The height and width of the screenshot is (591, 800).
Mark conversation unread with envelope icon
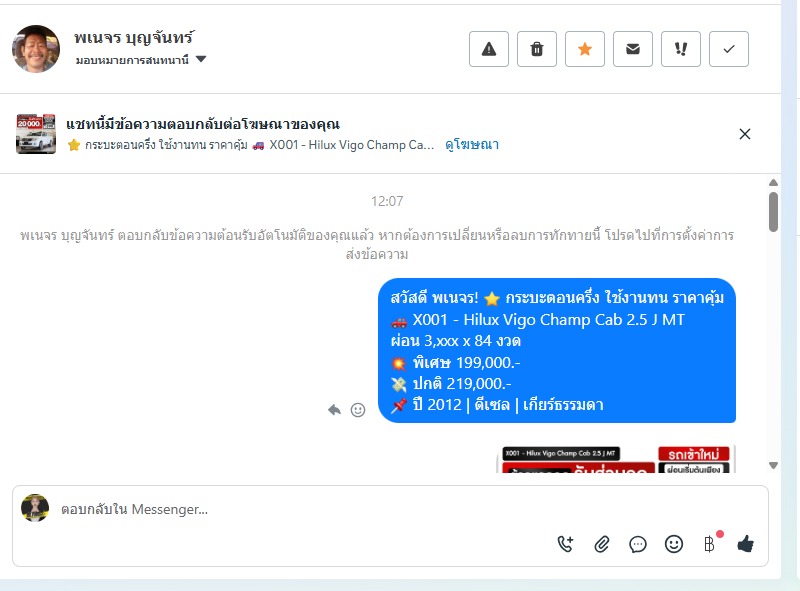click(633, 49)
